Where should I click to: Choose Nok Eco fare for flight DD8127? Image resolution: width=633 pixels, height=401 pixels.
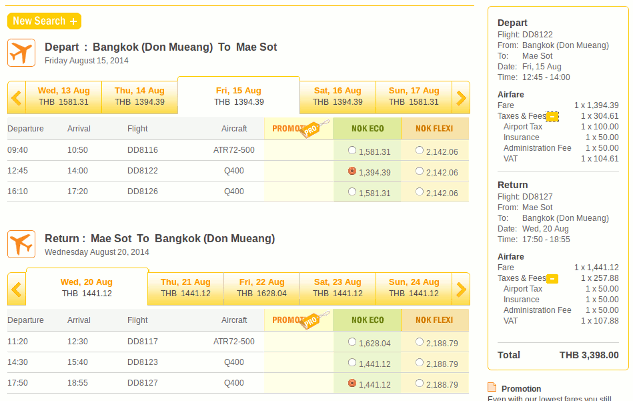352,383
